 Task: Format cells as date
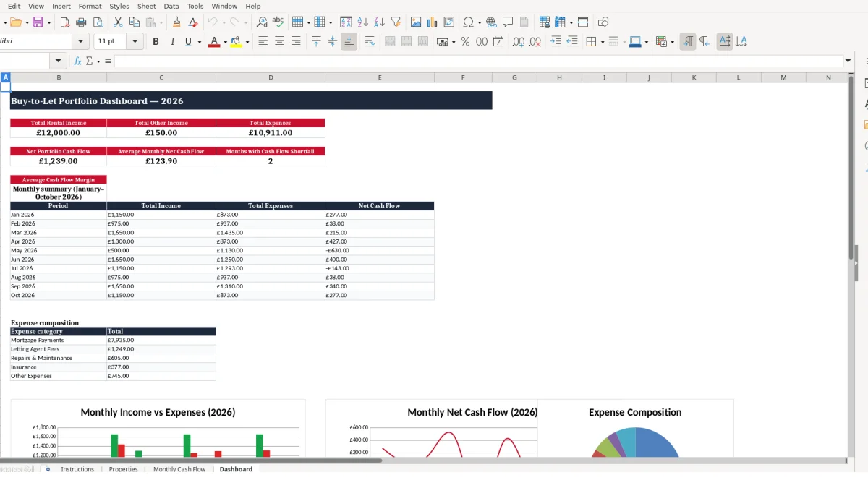click(498, 42)
